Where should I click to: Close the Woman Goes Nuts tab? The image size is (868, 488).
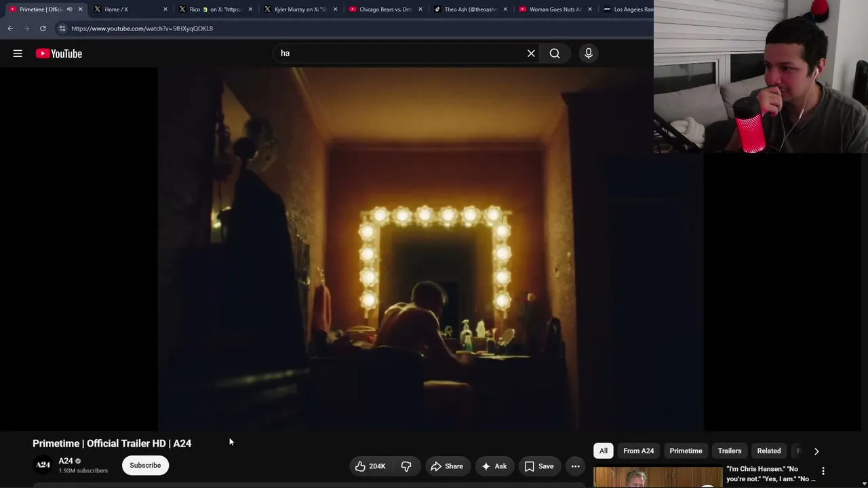coord(590,9)
